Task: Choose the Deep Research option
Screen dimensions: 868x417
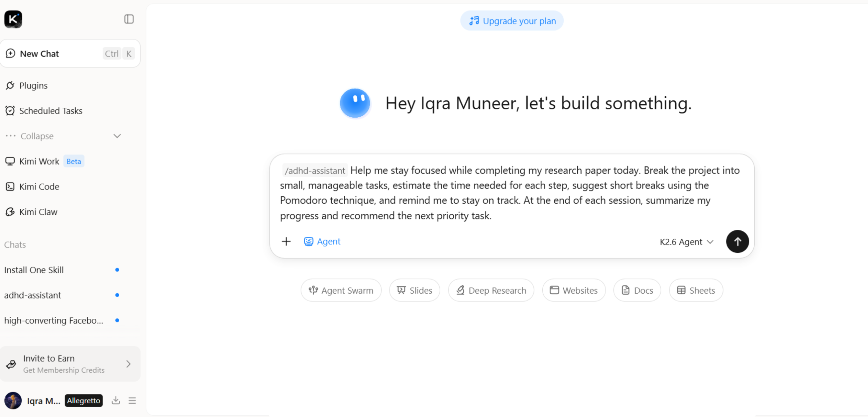Action: (x=491, y=290)
